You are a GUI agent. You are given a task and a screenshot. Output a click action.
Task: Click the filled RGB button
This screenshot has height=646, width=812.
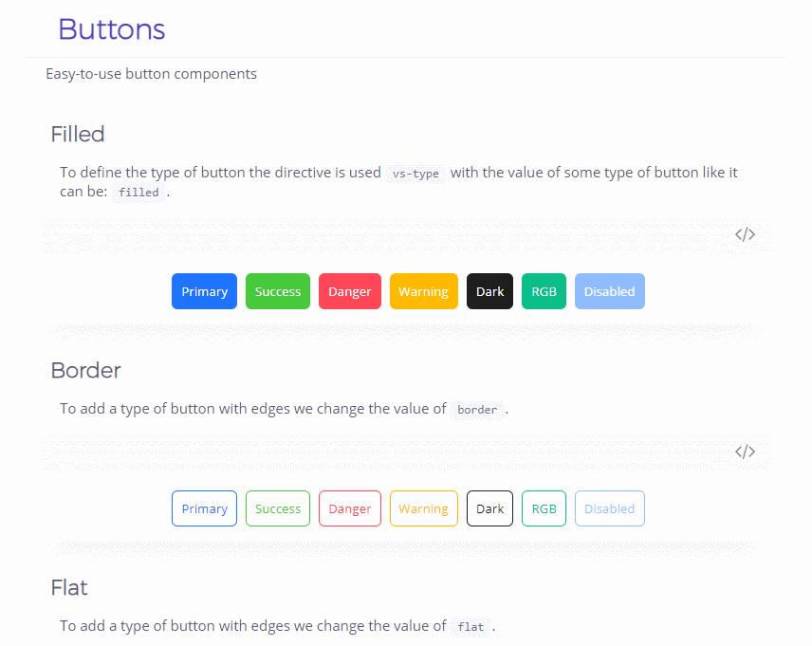coord(544,291)
